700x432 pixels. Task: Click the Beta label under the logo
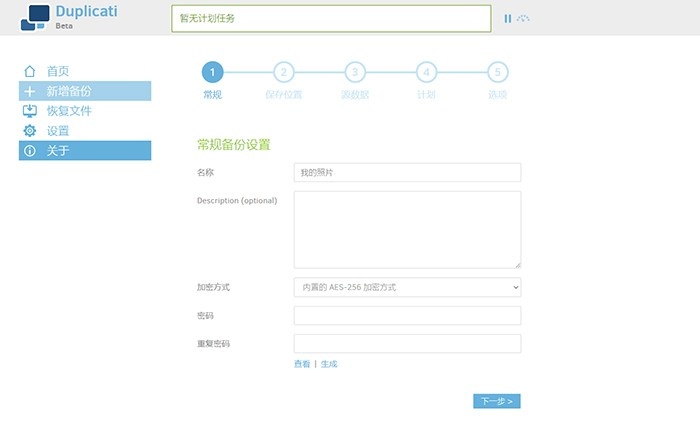tap(64, 26)
